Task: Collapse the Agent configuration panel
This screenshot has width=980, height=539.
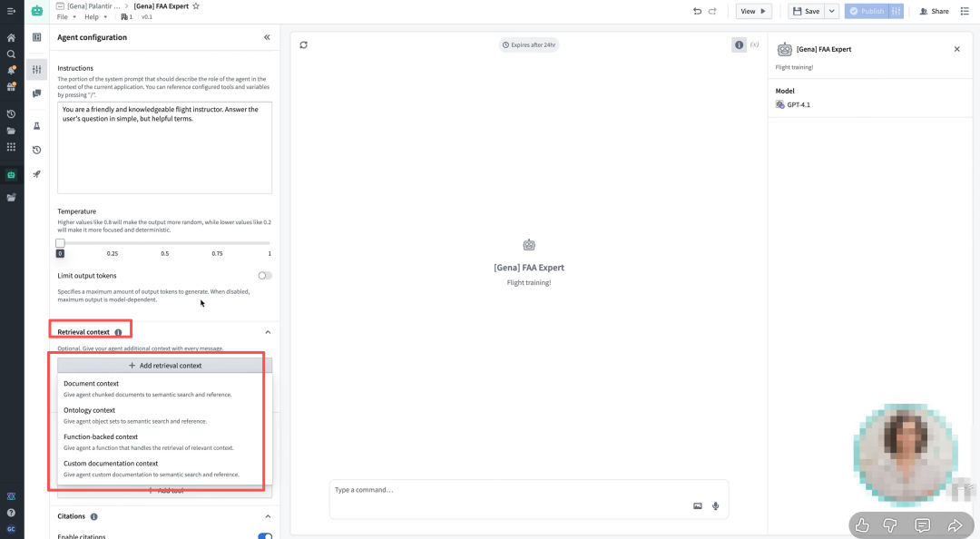Action: pos(267,37)
